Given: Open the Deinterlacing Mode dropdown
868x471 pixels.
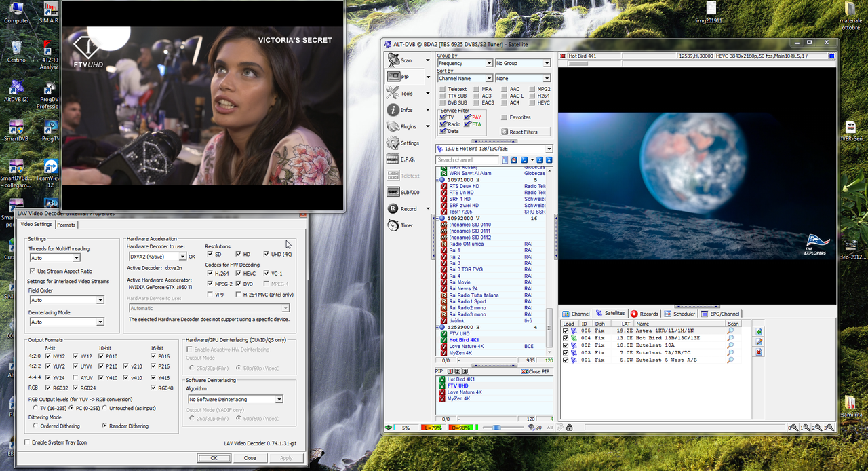Looking at the screenshot, I should [x=66, y=322].
